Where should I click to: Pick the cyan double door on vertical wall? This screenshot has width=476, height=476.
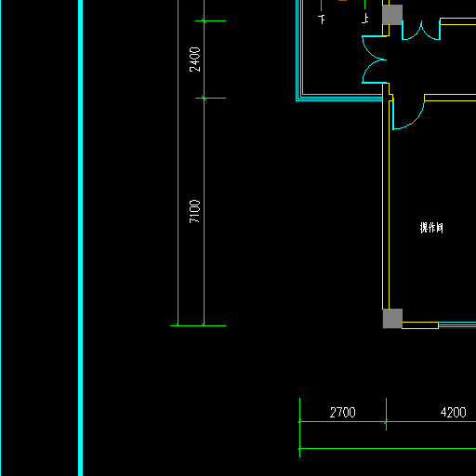click(x=375, y=59)
